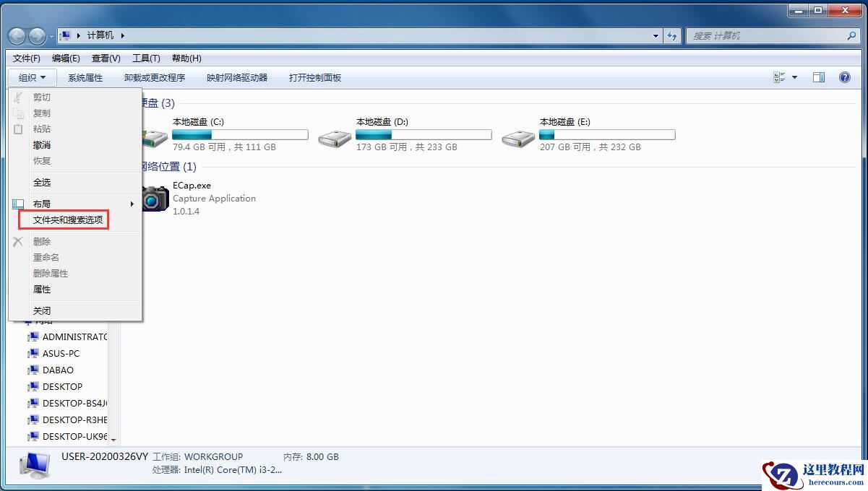
Task: Toggle the preview pane
Action: tap(818, 77)
